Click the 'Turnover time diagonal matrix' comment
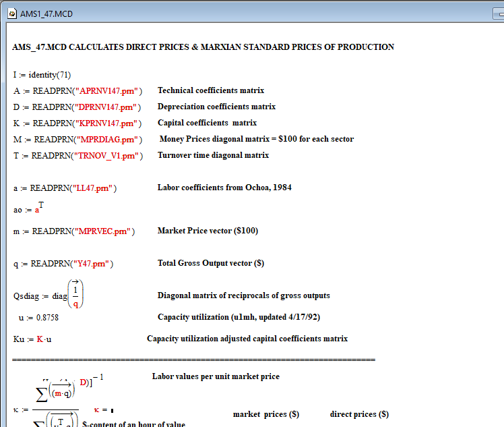 coord(214,155)
